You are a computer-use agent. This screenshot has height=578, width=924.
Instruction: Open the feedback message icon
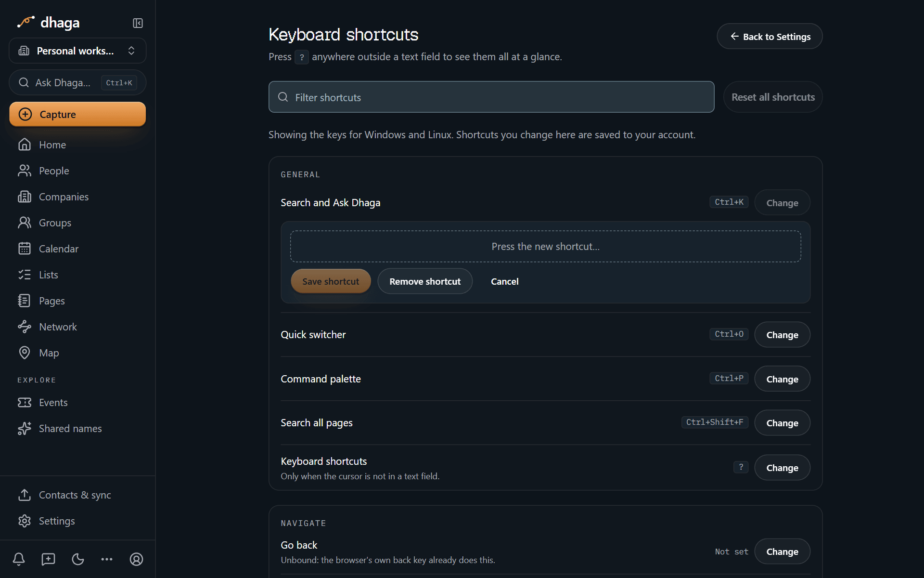click(x=48, y=559)
